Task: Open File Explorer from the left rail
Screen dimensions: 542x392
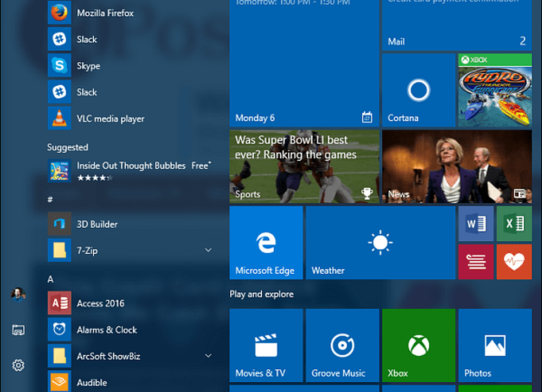Action: tap(18, 330)
